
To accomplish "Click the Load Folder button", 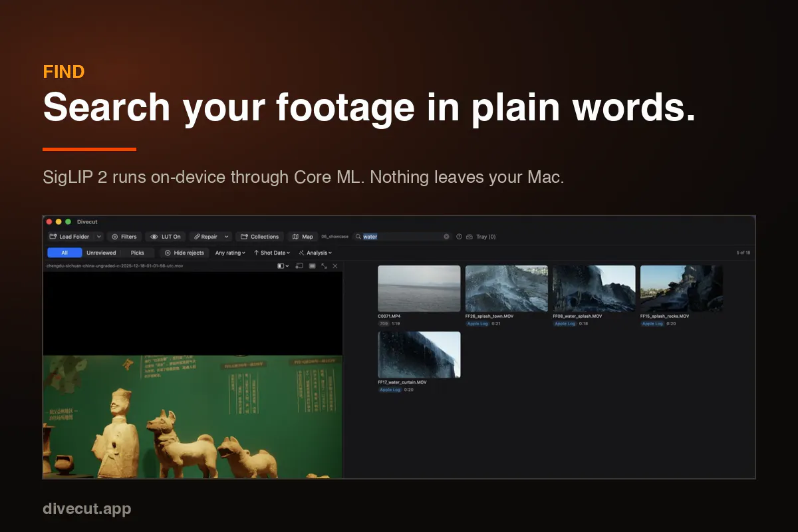I will point(69,237).
